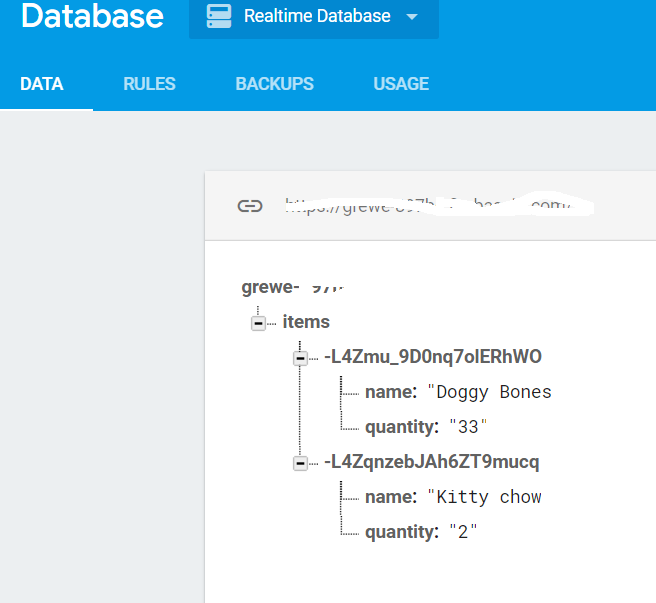Click the Database page heading
656x603 pixels.
pyautogui.click(x=92, y=16)
